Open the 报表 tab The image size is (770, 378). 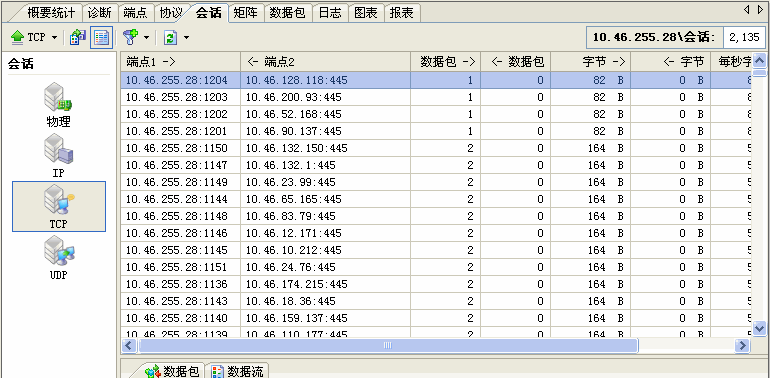point(402,13)
